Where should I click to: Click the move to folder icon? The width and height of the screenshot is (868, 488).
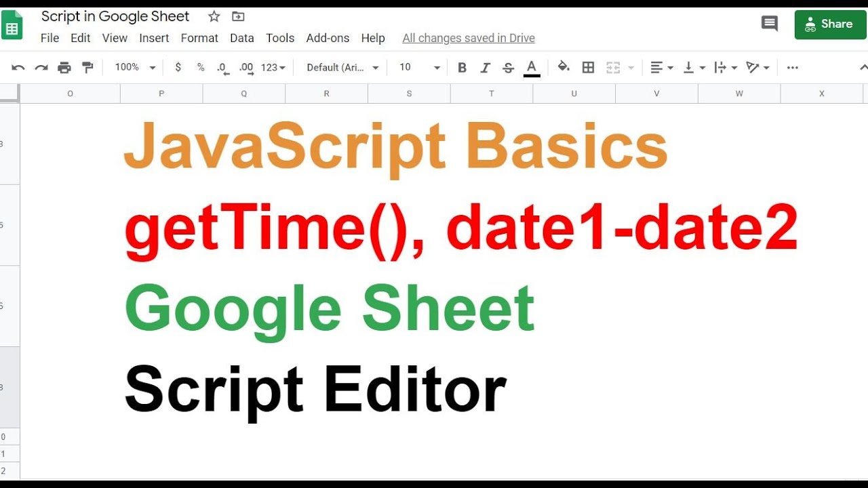point(237,16)
